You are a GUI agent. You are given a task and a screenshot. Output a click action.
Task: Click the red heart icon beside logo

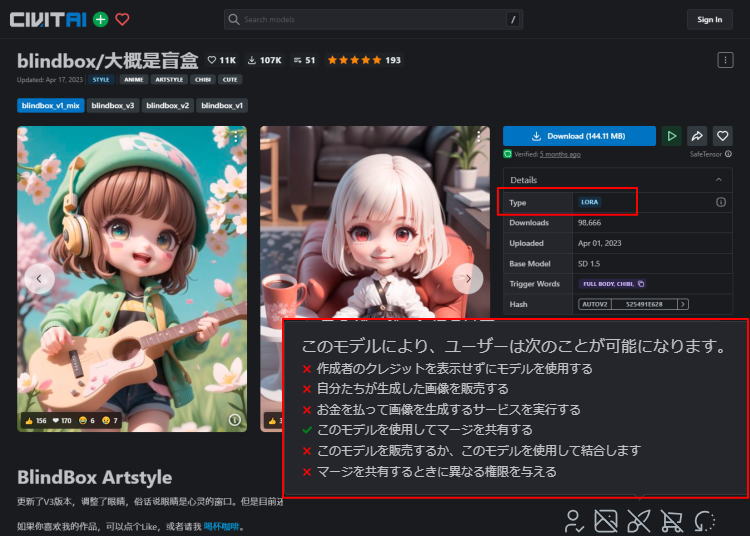click(x=123, y=19)
